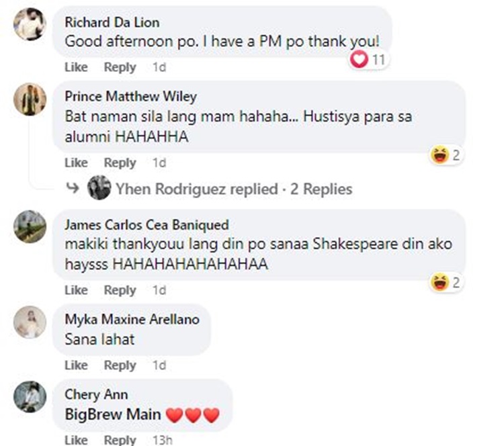Click laughing reaction on James Carlos's comment
Viewport: 504px width, 446px height.
coord(439,283)
